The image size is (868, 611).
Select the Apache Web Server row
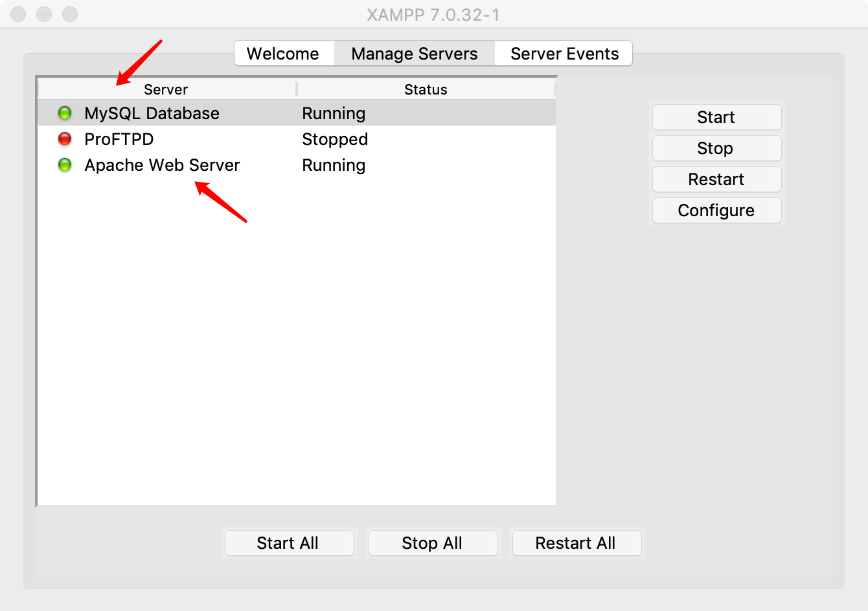tap(297, 165)
